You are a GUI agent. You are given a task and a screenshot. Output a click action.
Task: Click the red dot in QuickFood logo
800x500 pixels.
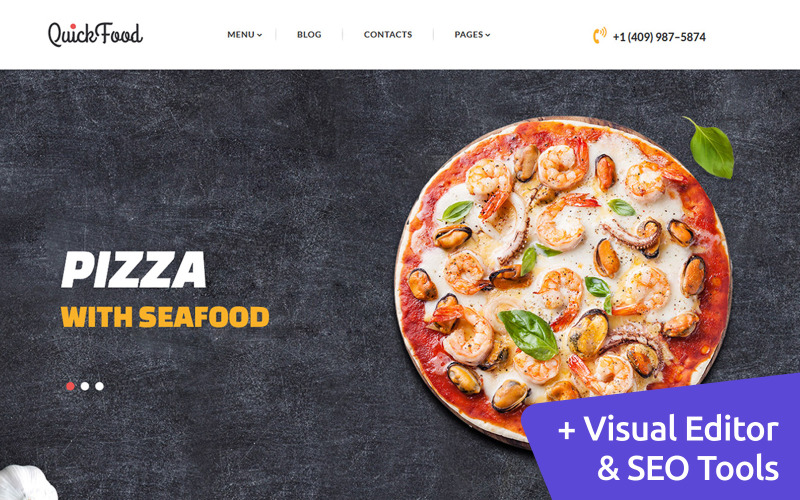pyautogui.click(x=72, y=27)
